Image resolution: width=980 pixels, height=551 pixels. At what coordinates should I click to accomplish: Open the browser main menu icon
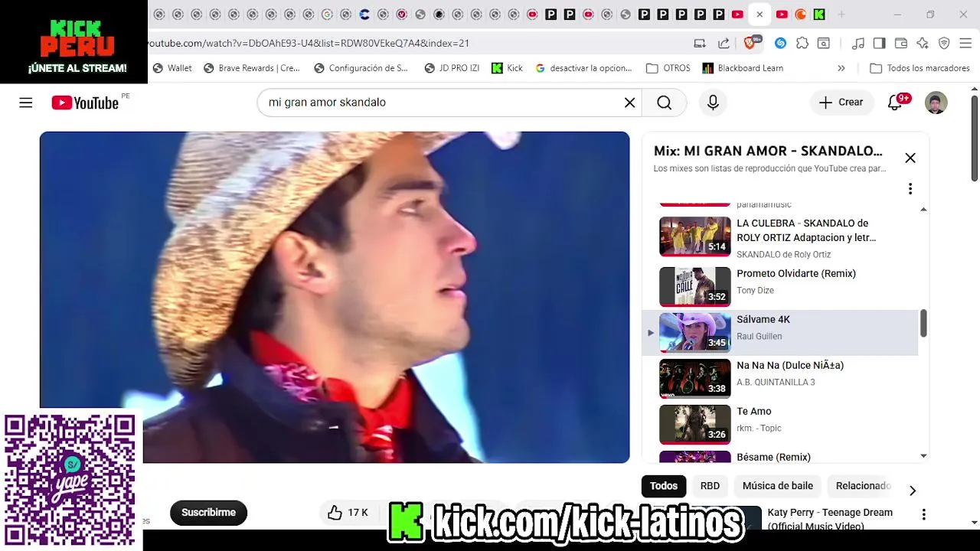click(x=965, y=44)
